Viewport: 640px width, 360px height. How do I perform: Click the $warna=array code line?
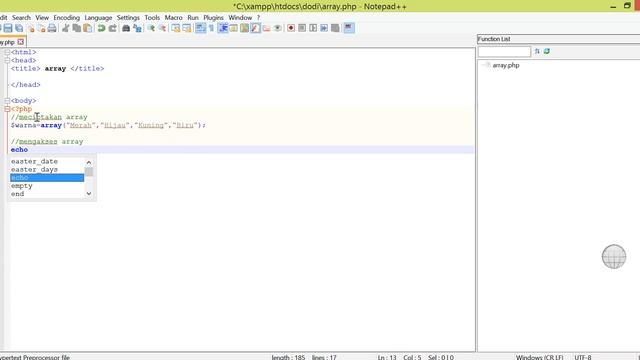tap(108, 125)
